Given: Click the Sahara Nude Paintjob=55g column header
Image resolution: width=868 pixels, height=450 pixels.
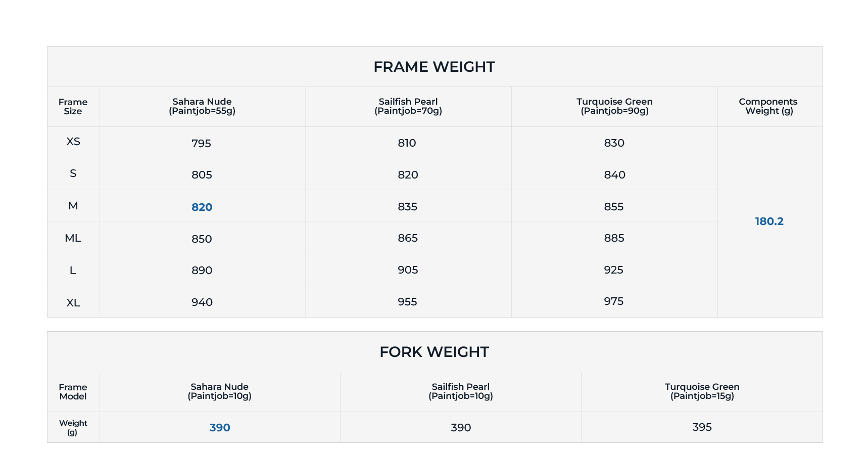Looking at the screenshot, I should click(202, 106).
